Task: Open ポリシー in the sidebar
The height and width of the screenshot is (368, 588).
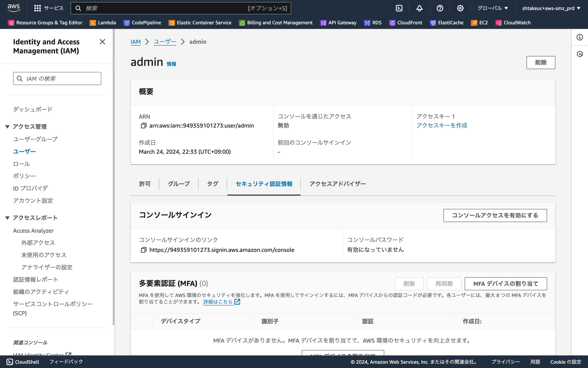Action: point(24,176)
